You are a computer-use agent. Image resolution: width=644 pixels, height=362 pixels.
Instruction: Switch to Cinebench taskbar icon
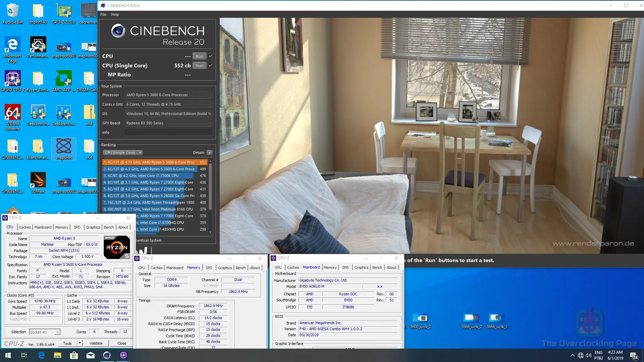[107, 355]
